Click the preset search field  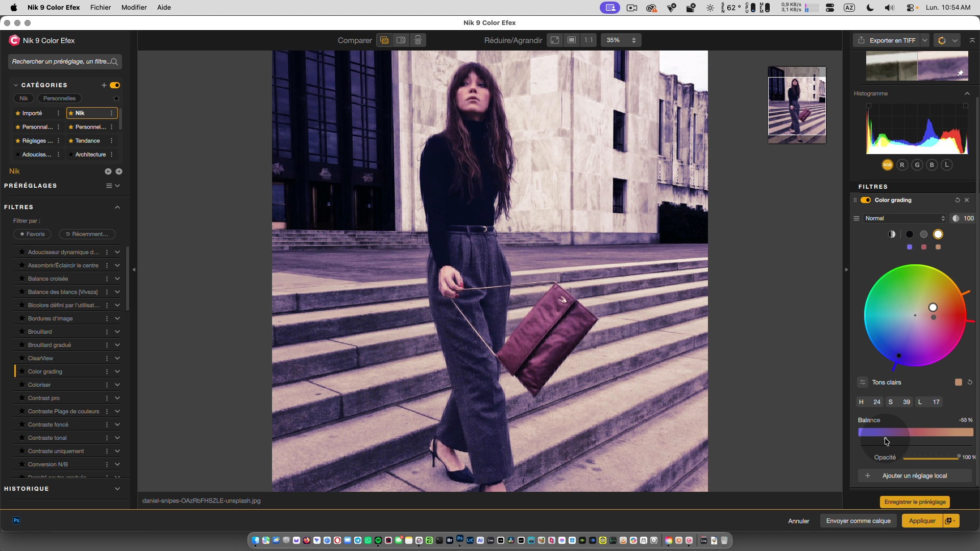[60, 62]
